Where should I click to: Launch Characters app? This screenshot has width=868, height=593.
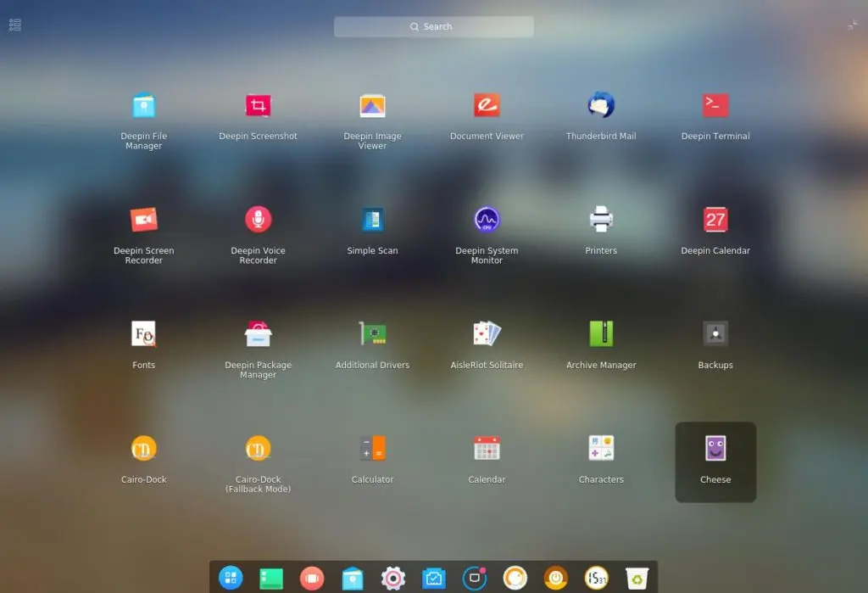coord(601,449)
